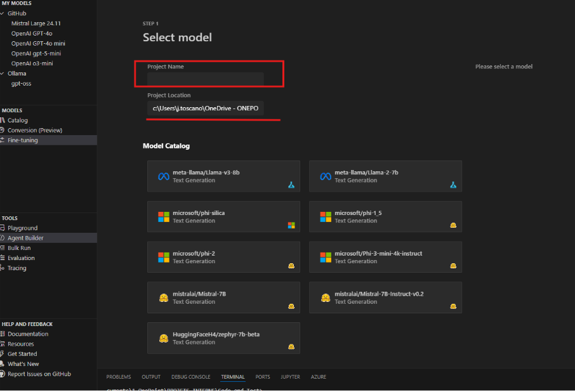Click the Evaluation icon under TOOLS
Viewport: 575px width, 392px height.
(x=2, y=258)
